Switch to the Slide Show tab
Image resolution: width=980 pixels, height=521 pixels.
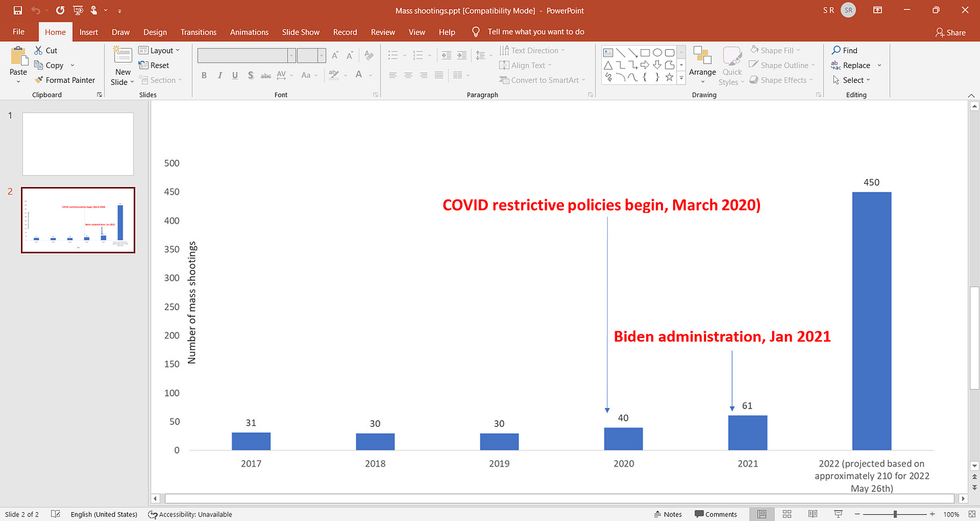301,32
